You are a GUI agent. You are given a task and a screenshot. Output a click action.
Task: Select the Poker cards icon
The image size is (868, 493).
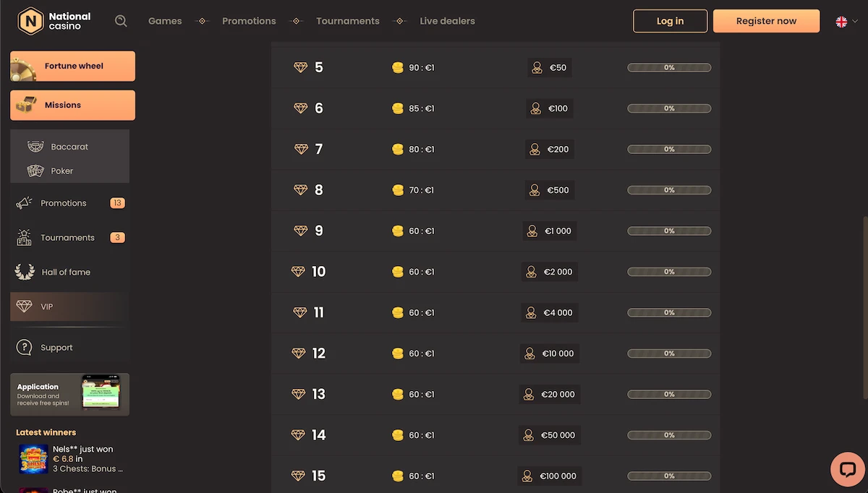[x=35, y=171]
